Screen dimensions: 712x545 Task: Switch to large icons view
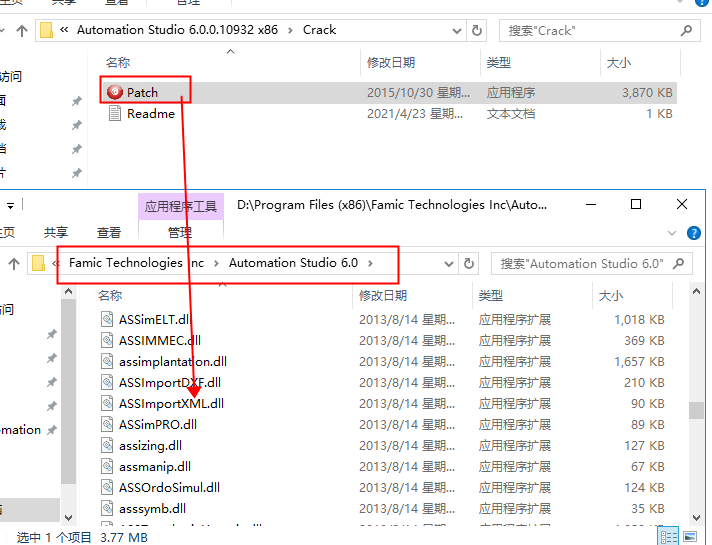point(690,537)
